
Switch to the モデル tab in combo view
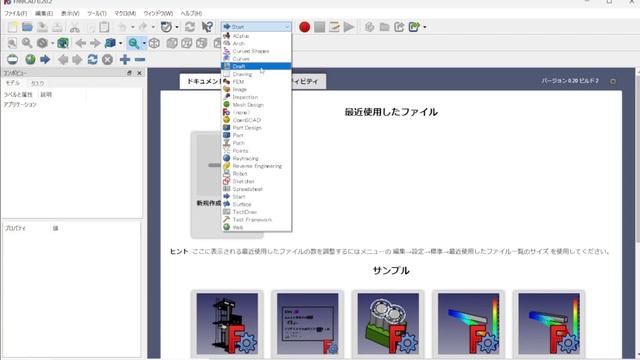click(x=13, y=83)
